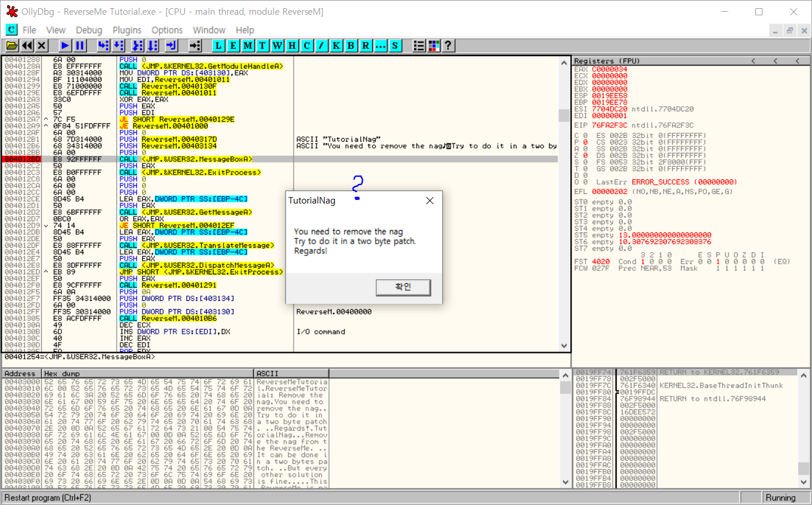Show the Source window (S icon)

(x=395, y=45)
